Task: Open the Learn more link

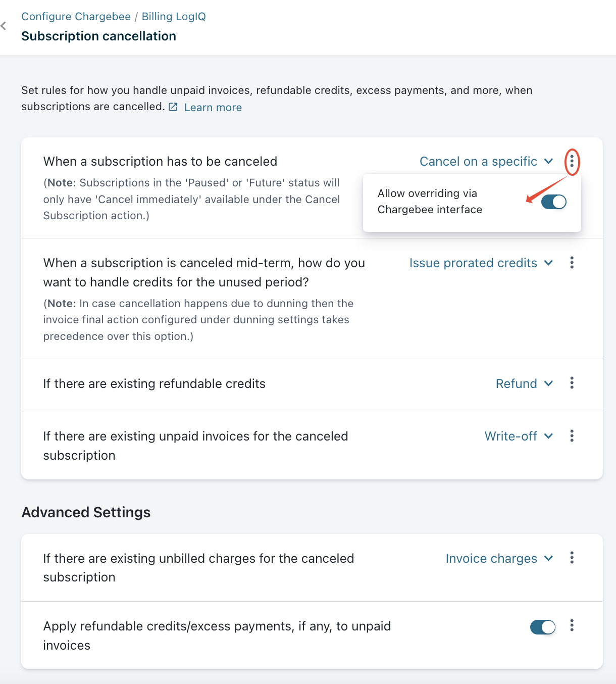Action: tap(213, 108)
